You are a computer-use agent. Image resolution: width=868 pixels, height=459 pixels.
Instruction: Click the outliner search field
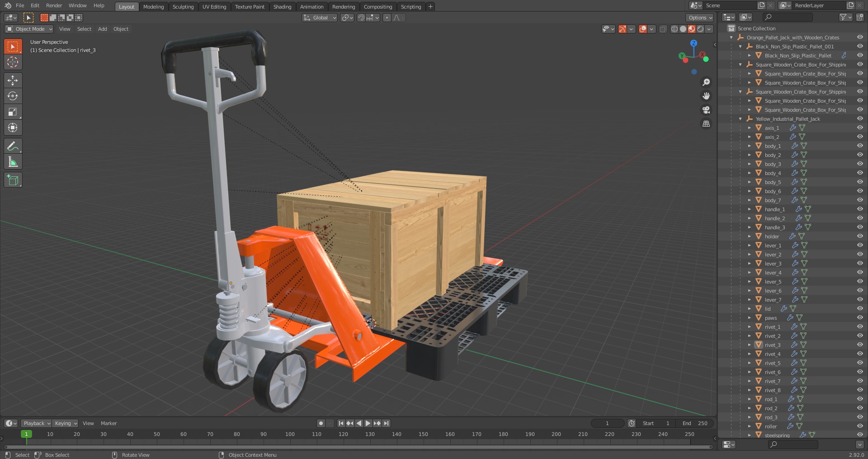788,17
